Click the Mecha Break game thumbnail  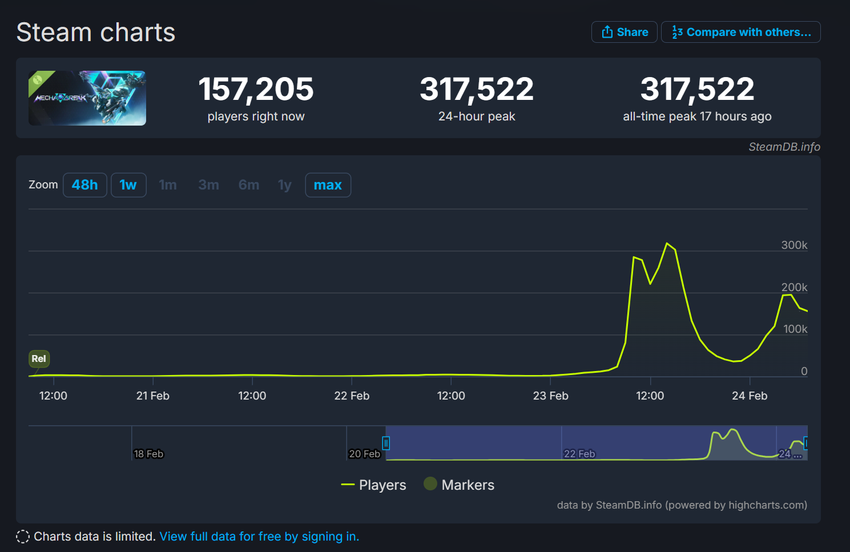(x=87, y=98)
